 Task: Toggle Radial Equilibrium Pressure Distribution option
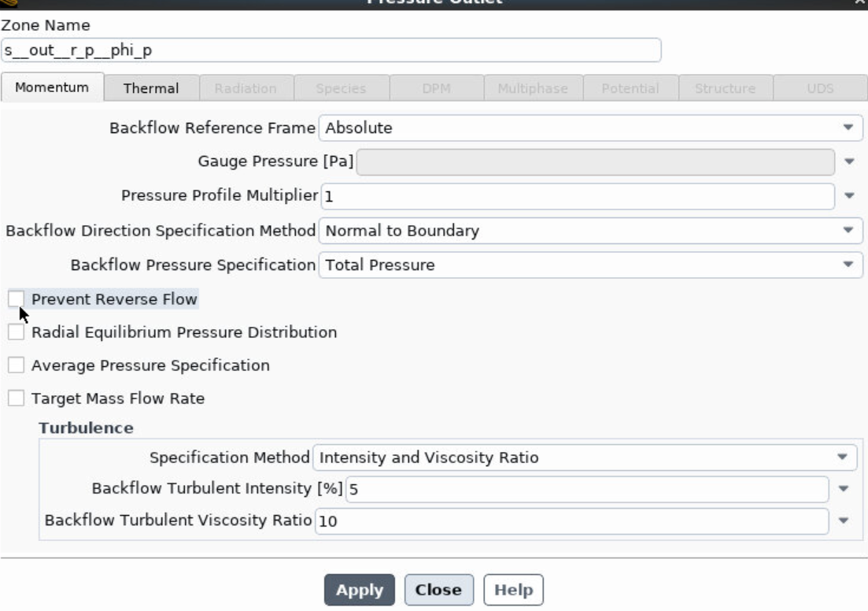[16, 332]
